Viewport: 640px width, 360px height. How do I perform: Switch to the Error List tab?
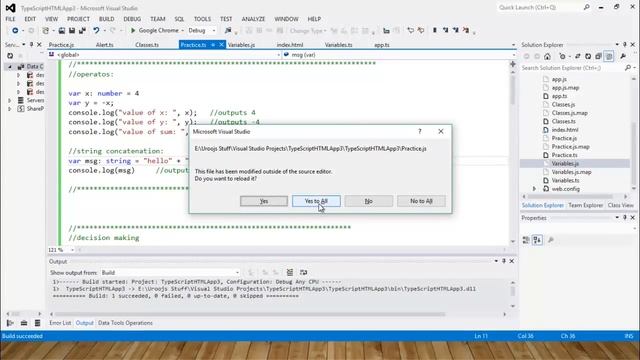click(60, 323)
